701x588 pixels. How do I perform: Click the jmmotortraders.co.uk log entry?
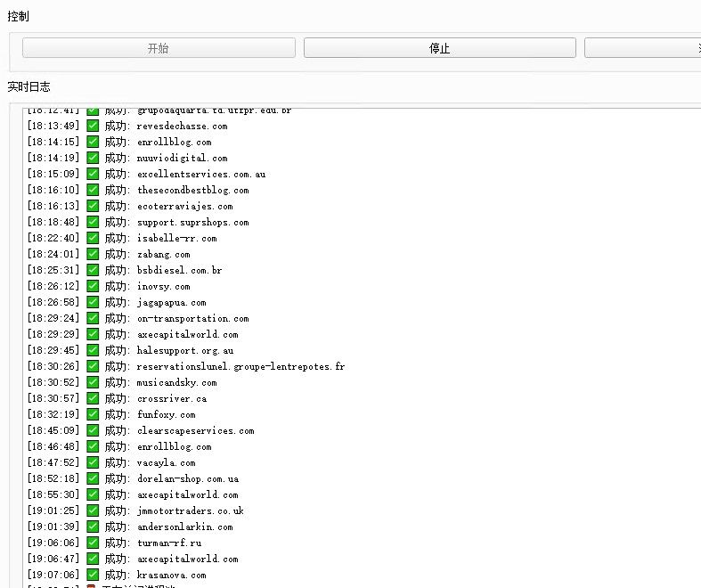(190, 510)
